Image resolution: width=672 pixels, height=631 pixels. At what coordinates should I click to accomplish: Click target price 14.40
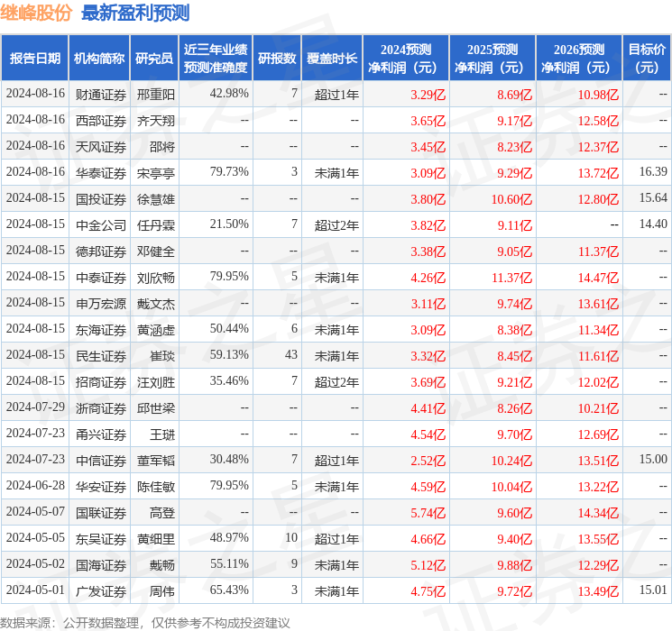click(x=653, y=224)
